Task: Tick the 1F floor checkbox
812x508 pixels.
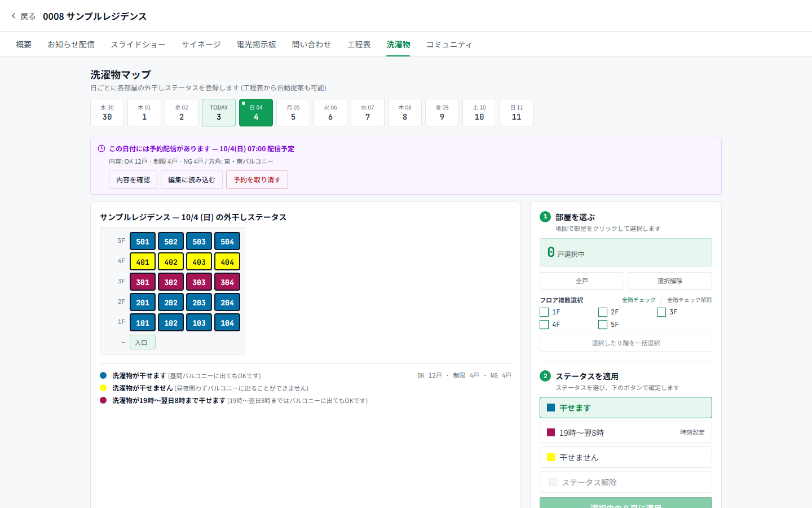Action: tap(544, 312)
